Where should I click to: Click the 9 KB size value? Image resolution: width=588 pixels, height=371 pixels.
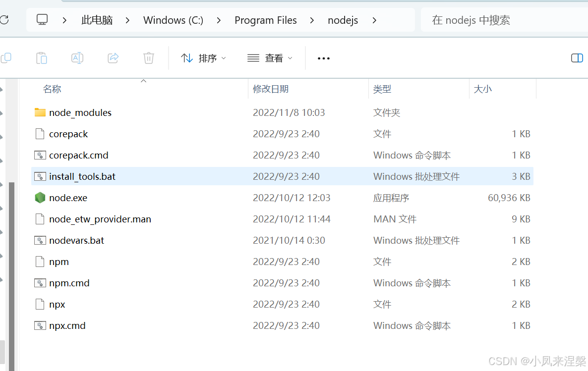[521, 219]
